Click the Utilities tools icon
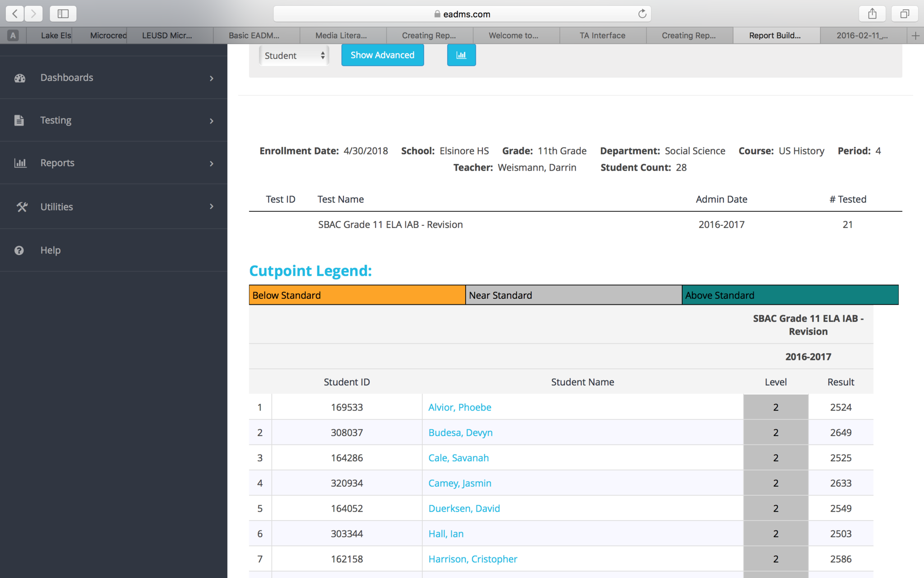The image size is (924, 578). [x=22, y=207]
